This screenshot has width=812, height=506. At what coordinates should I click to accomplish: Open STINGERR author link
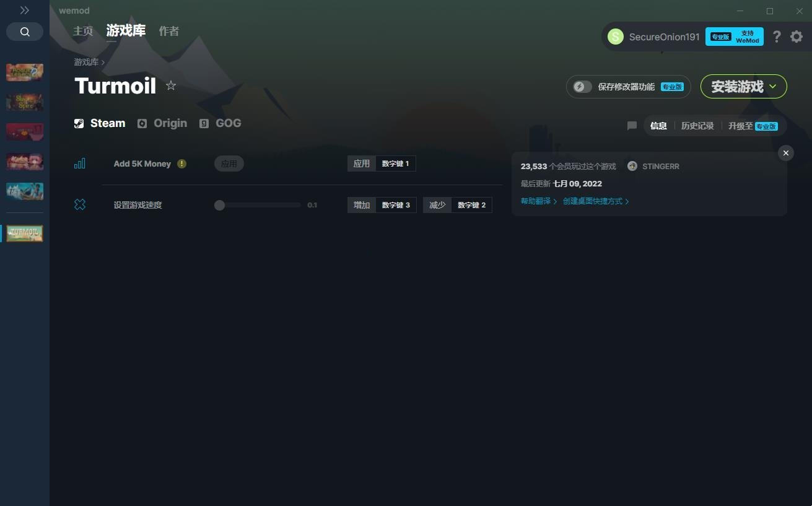(x=661, y=167)
